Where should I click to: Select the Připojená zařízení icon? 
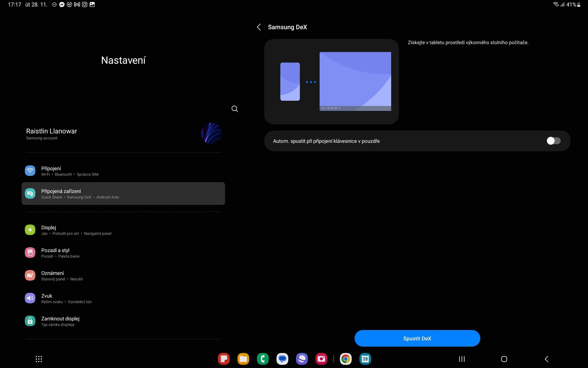click(x=30, y=193)
